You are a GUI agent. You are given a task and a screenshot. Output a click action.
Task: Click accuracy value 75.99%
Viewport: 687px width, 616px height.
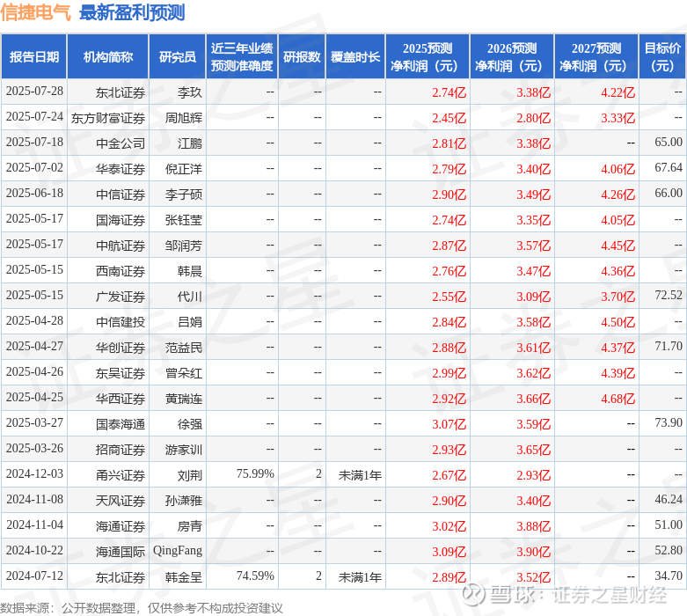[x=255, y=474]
